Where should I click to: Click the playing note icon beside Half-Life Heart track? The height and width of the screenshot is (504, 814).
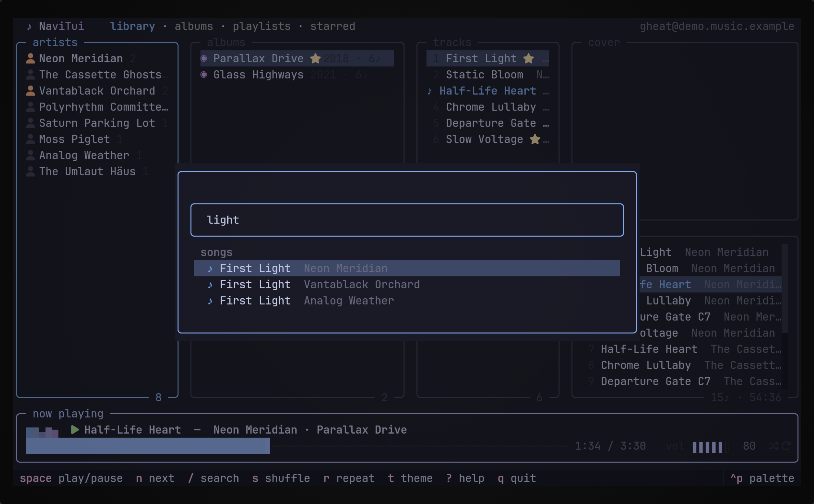(x=430, y=91)
